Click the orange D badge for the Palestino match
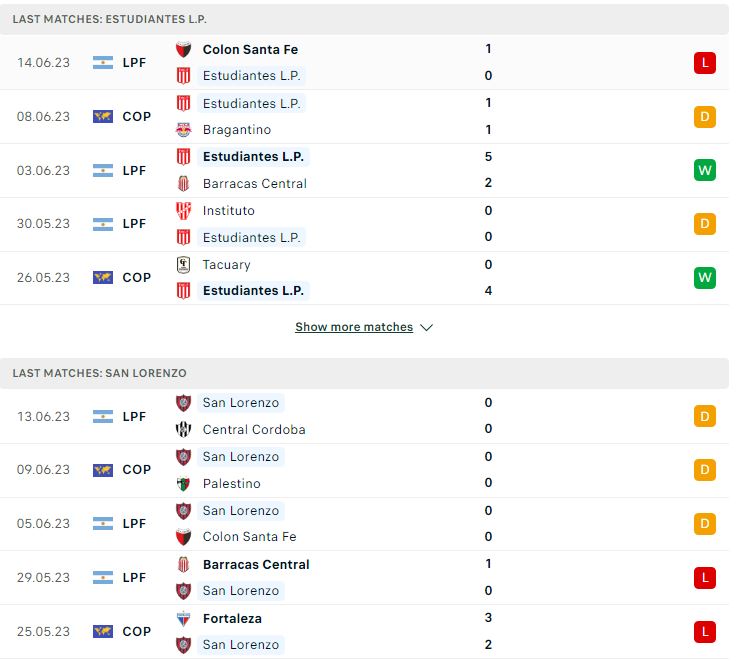This screenshot has width=742, height=661. tap(704, 470)
